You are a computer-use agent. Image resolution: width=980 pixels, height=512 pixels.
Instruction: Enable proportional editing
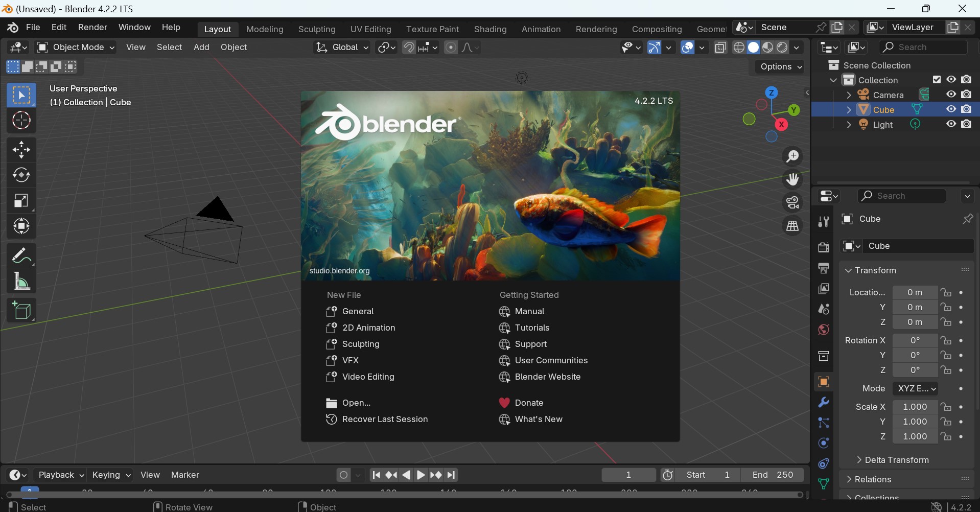click(451, 48)
